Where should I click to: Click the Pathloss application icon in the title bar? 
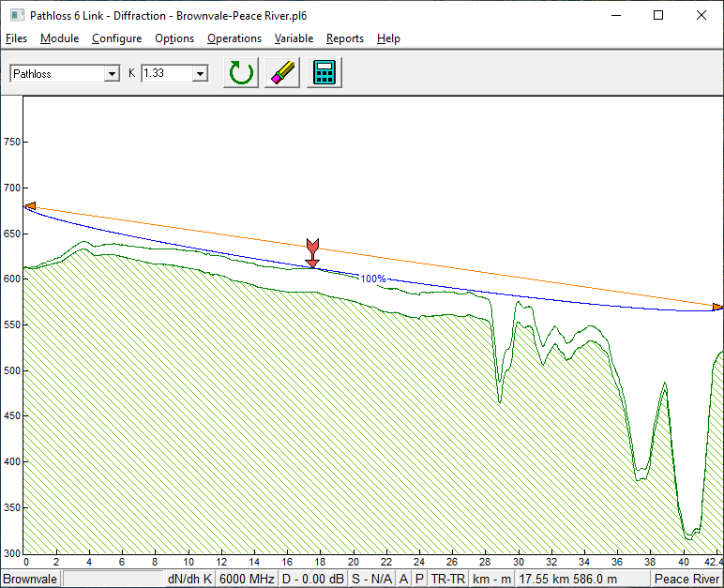12,15
